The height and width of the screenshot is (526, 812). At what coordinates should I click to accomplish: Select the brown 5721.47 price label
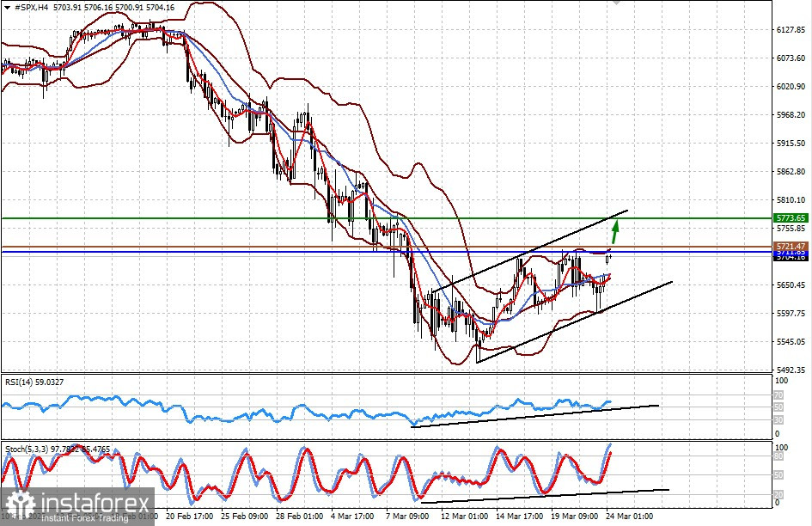click(790, 247)
